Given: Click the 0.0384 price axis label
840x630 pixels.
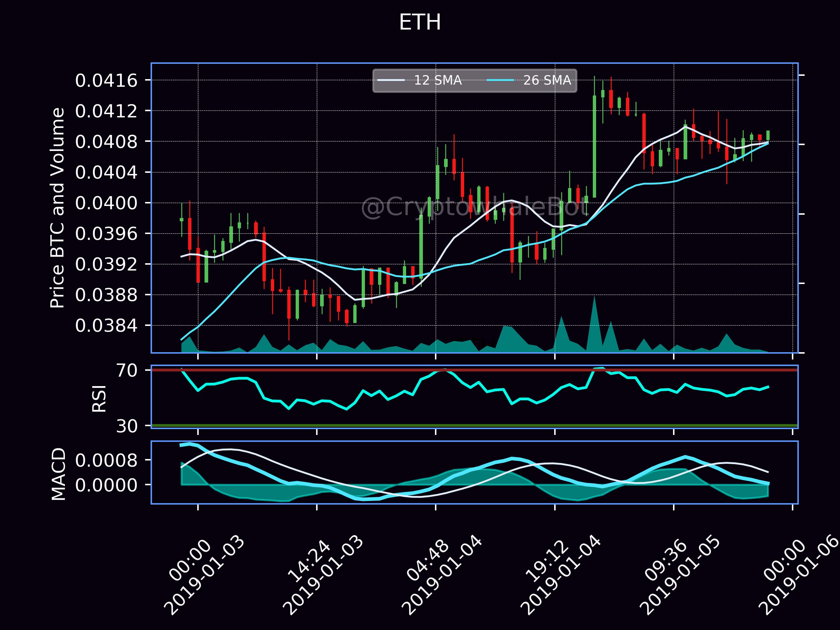Looking at the screenshot, I should tap(106, 326).
